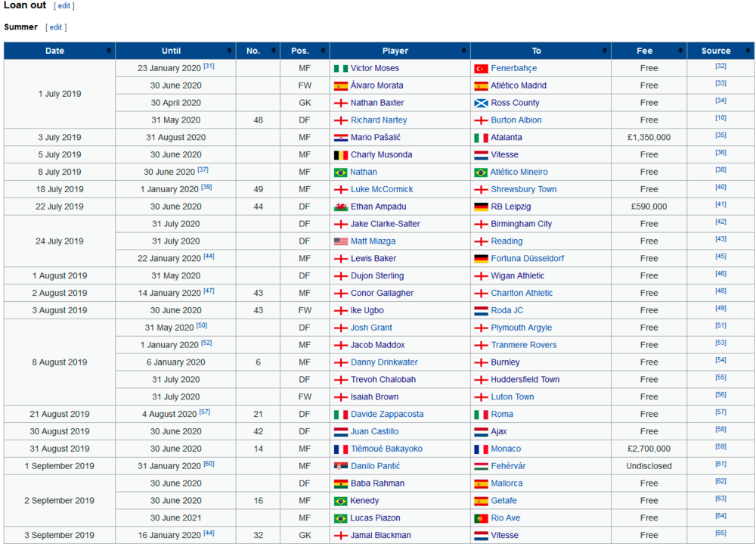The height and width of the screenshot is (544, 756).
Task: Click the Ghana flag beside Baba Rahman
Action: click(x=340, y=483)
